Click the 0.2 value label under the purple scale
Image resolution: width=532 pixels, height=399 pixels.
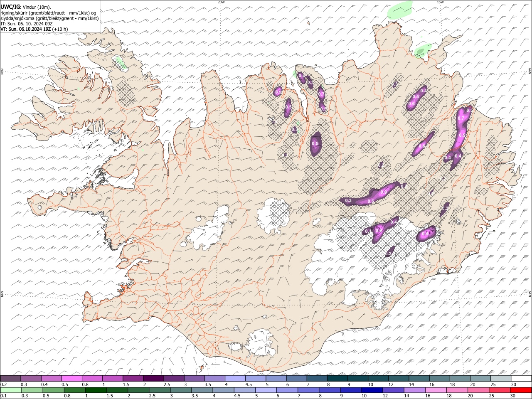[x=3, y=384]
